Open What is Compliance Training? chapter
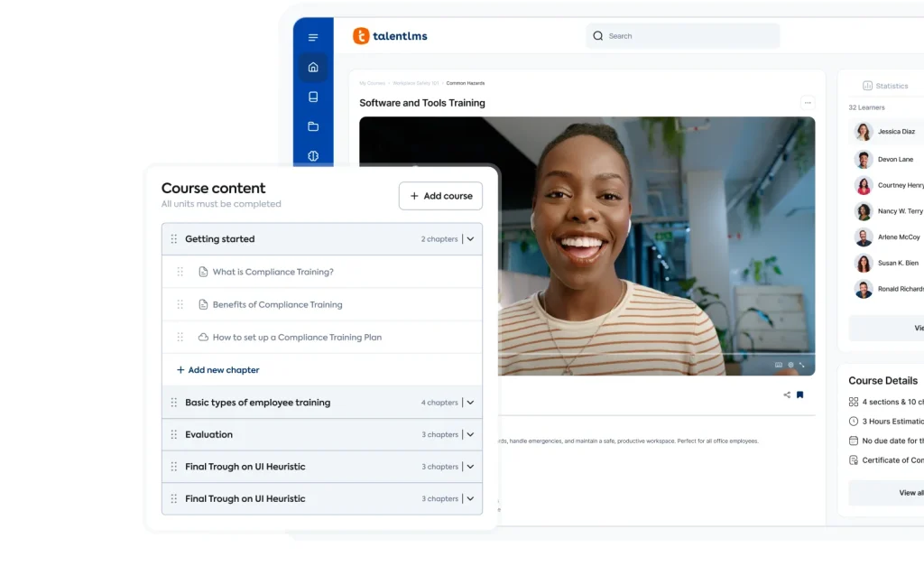 coord(273,272)
